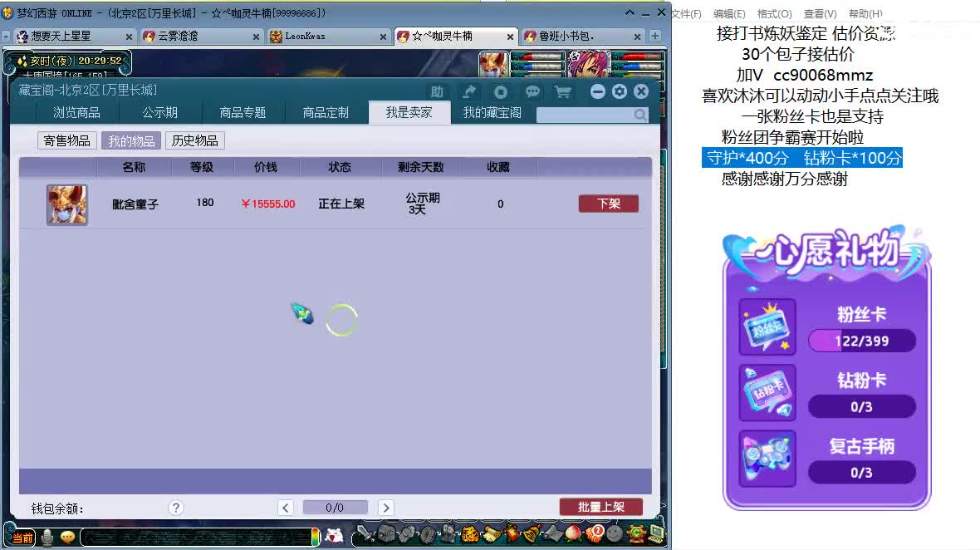Click the 助 help icon in 藏宝阁
This screenshot has width=980, height=550.
click(x=437, y=92)
